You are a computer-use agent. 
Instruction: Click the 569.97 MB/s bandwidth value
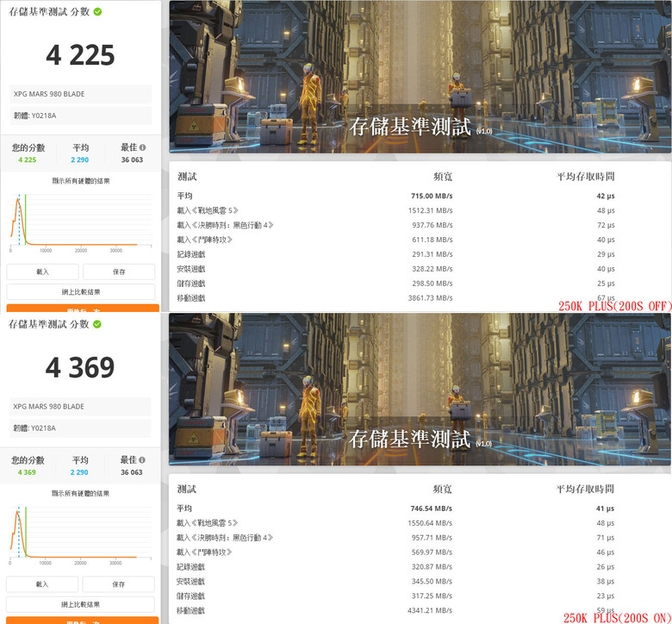[432, 552]
